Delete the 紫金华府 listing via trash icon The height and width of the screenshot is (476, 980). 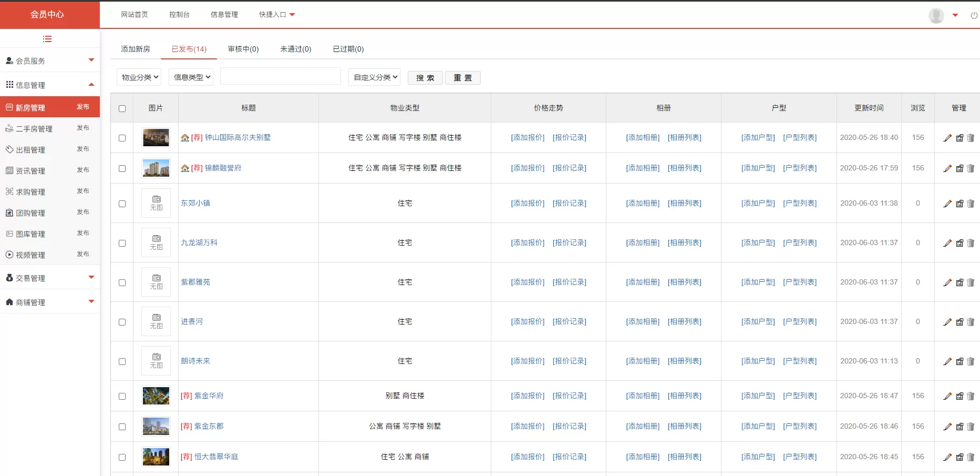[x=971, y=396]
